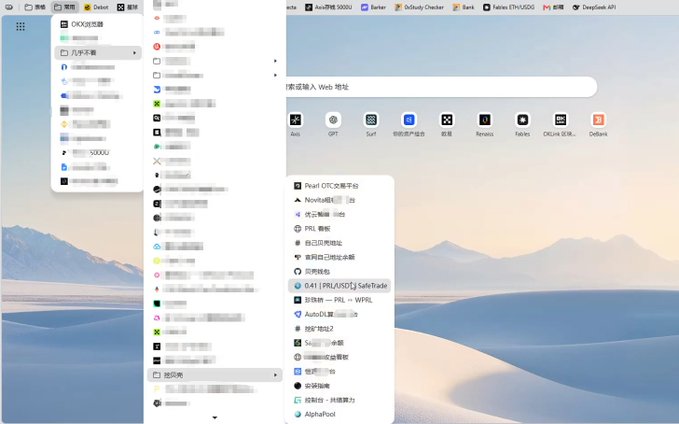
Task: Open the GPT quick link tile
Action: [333, 120]
